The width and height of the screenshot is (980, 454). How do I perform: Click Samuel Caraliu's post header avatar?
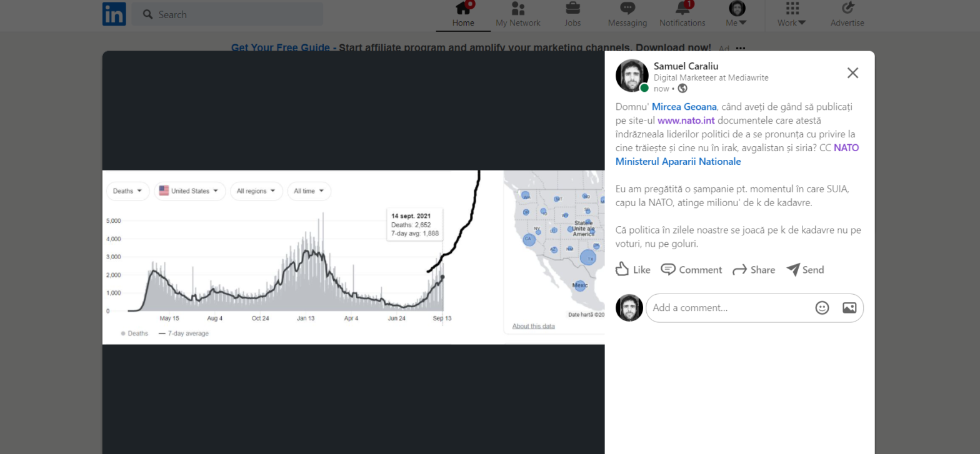[632, 76]
